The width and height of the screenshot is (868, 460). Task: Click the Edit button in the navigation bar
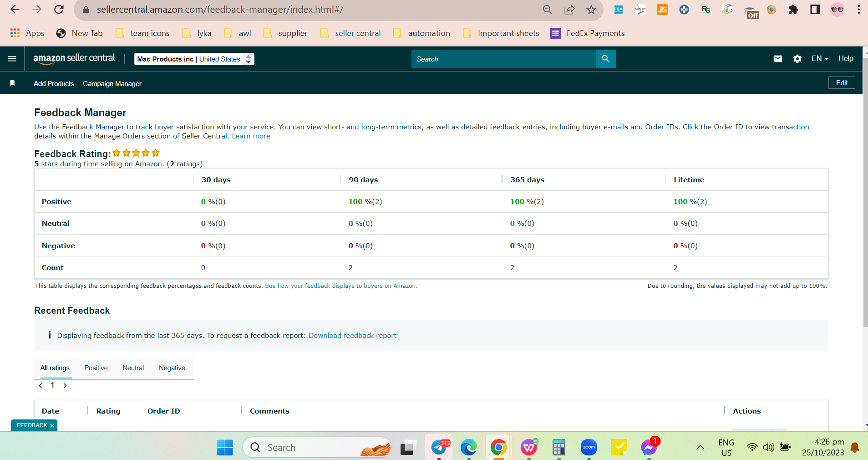coord(842,83)
